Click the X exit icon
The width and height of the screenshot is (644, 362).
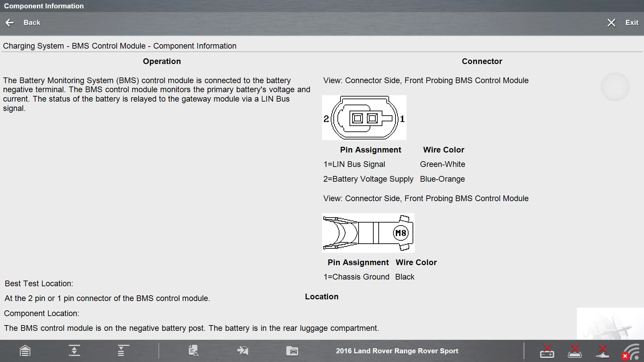(611, 22)
